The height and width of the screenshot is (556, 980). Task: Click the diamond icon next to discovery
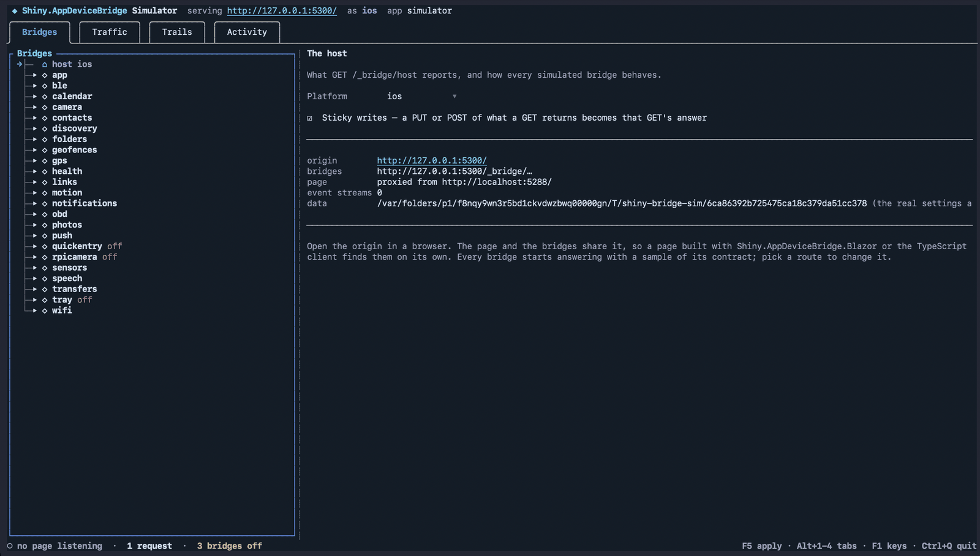(x=45, y=129)
